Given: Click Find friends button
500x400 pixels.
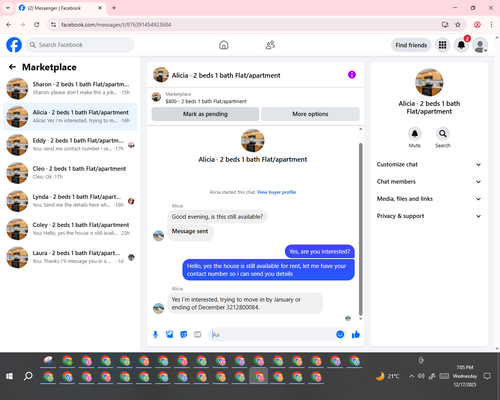Looking at the screenshot, I should click(x=411, y=45).
